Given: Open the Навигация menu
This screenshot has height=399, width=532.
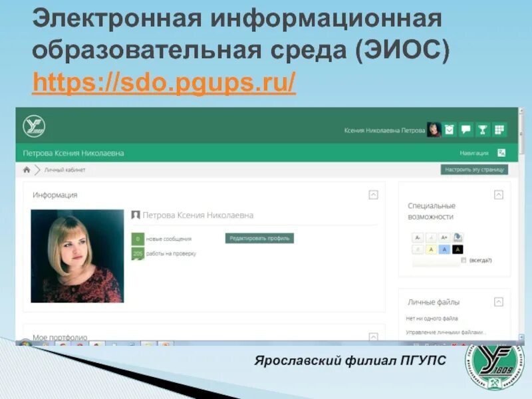Looking at the screenshot, I should pyautogui.click(x=474, y=153).
